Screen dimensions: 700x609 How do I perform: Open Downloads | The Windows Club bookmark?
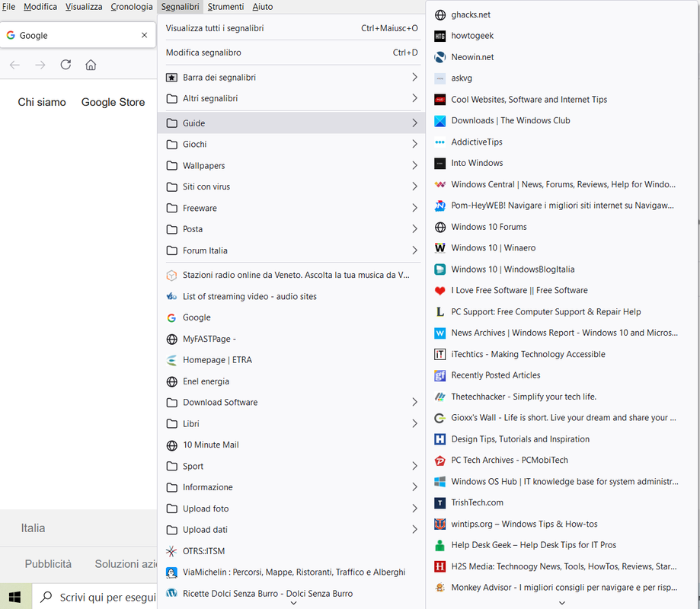(x=561, y=120)
